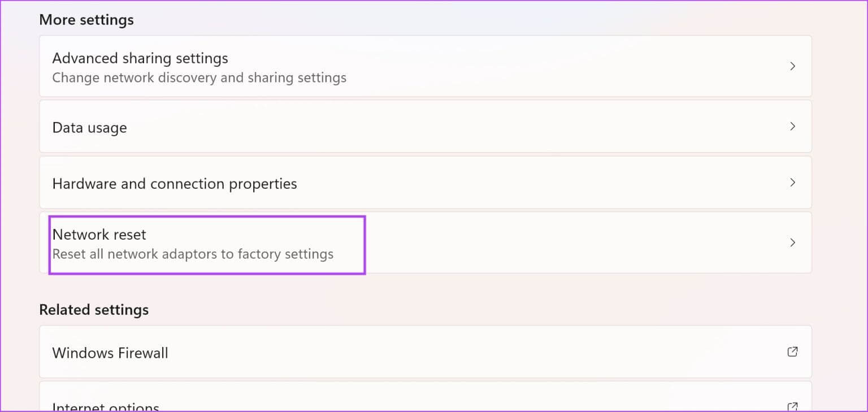Open the Internet options label
The image size is (868, 412).
(106, 407)
